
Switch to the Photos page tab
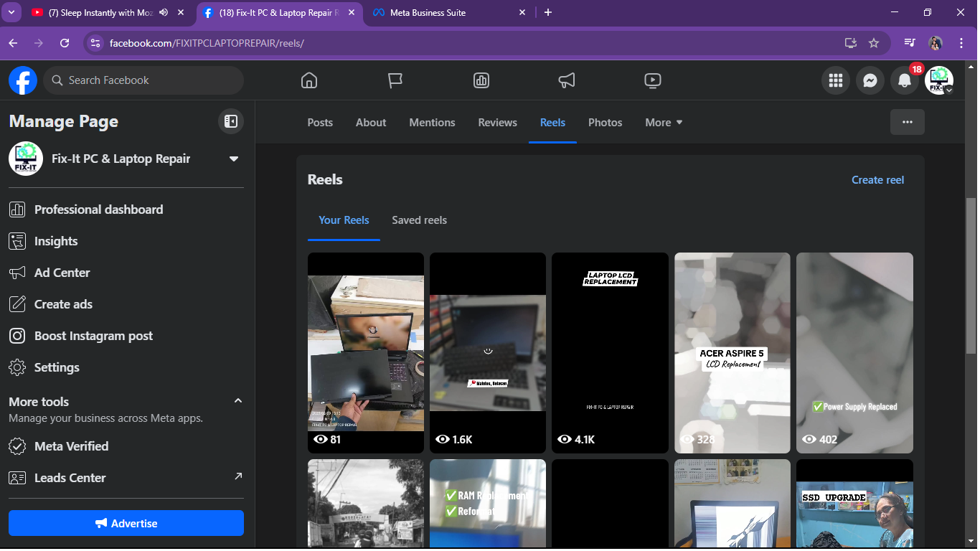605,123
